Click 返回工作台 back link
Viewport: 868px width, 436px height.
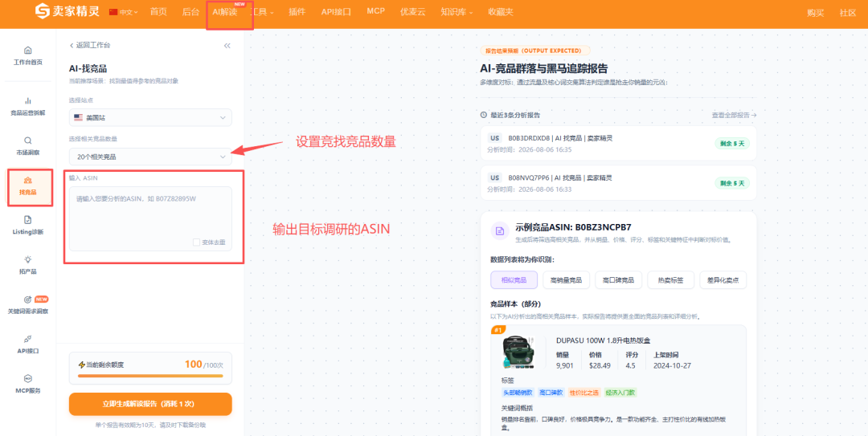click(x=89, y=46)
